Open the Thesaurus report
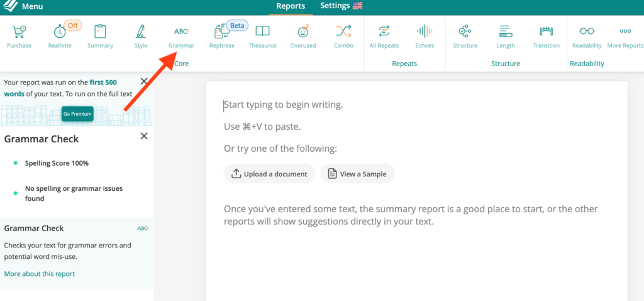Image resolution: width=644 pixels, height=301 pixels. pos(262,37)
